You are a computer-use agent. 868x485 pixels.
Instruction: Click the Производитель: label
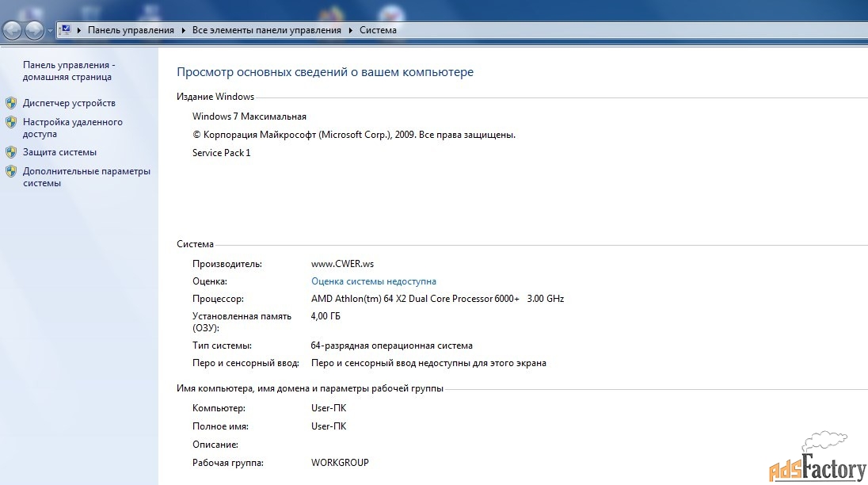click(x=227, y=264)
